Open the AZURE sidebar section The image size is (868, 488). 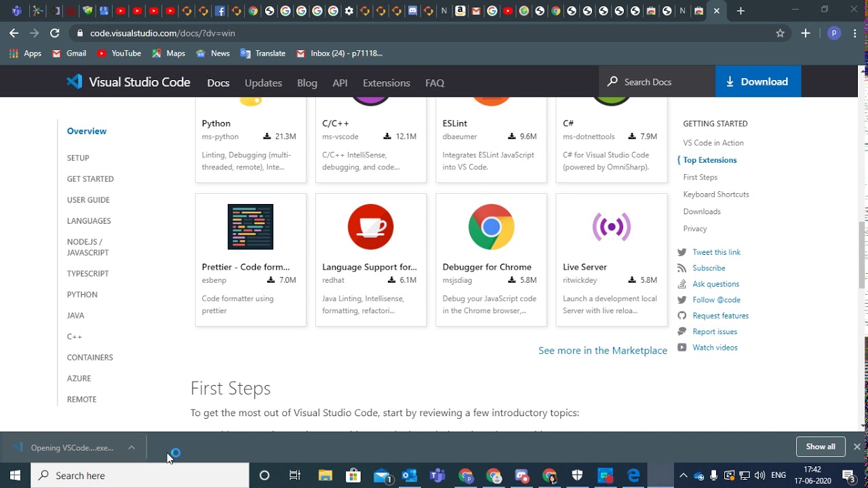coord(79,379)
